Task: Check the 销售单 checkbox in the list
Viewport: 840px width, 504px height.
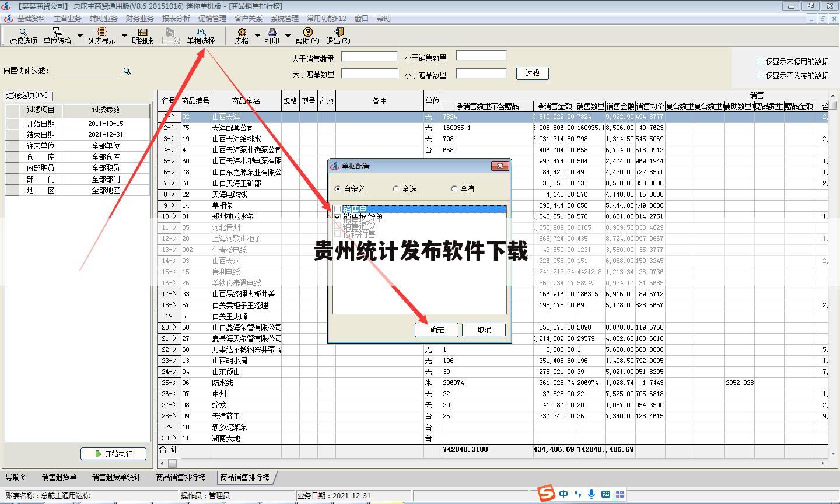Action: (338, 209)
